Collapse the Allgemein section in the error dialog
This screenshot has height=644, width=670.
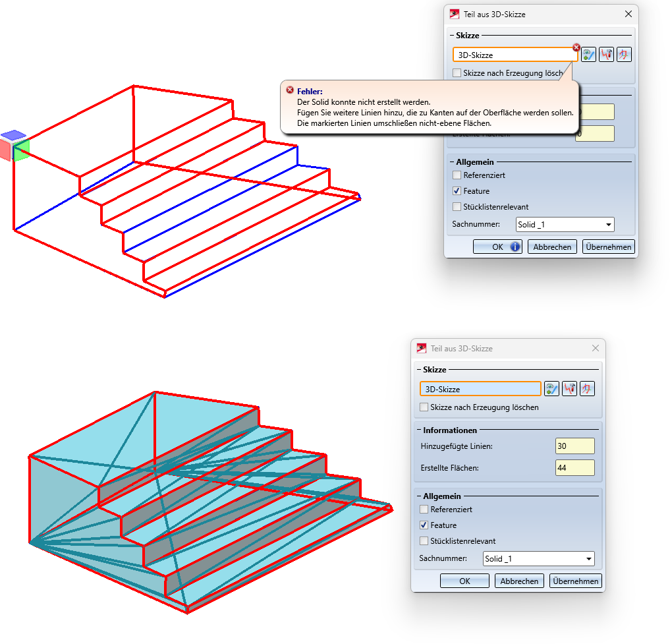(x=452, y=162)
